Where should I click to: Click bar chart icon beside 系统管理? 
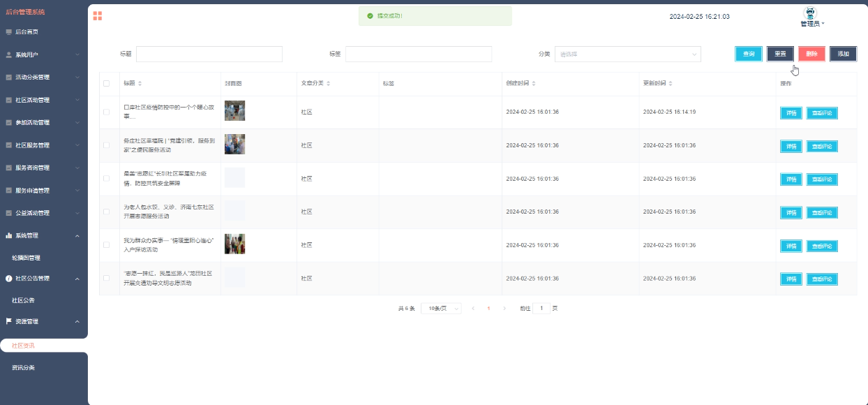pyautogui.click(x=9, y=235)
